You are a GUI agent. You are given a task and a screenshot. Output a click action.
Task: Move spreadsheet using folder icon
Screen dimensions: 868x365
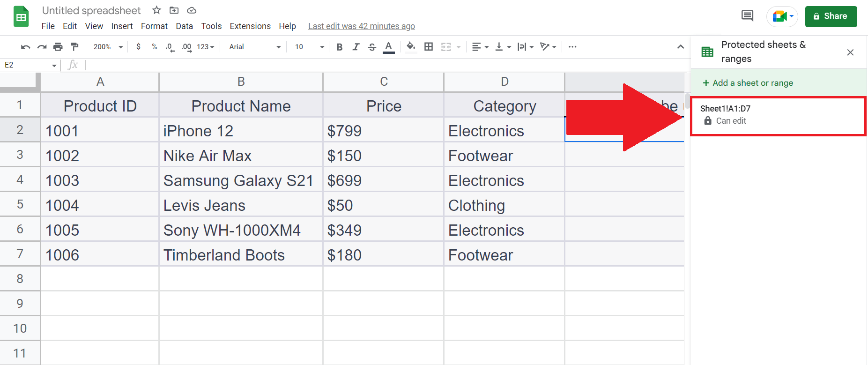coord(174,10)
